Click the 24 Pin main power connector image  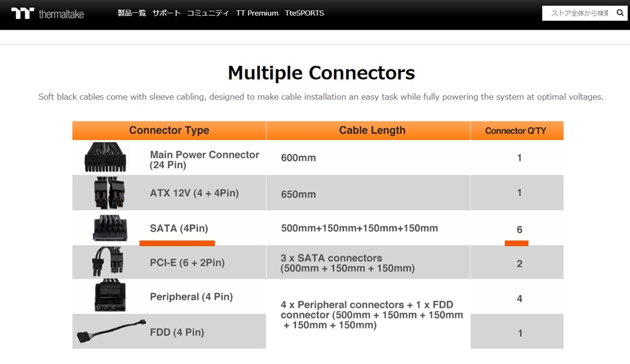click(105, 157)
